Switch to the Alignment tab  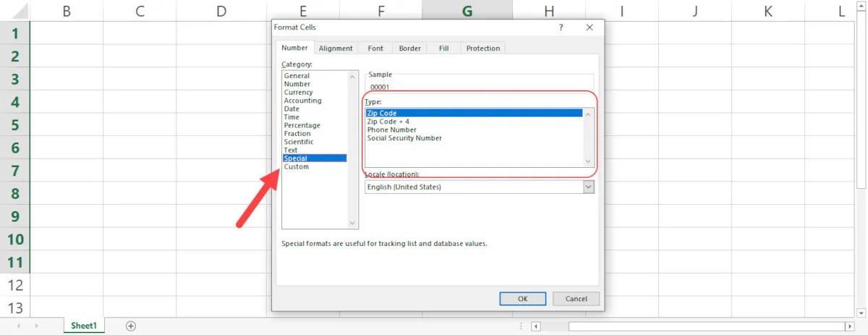(336, 48)
